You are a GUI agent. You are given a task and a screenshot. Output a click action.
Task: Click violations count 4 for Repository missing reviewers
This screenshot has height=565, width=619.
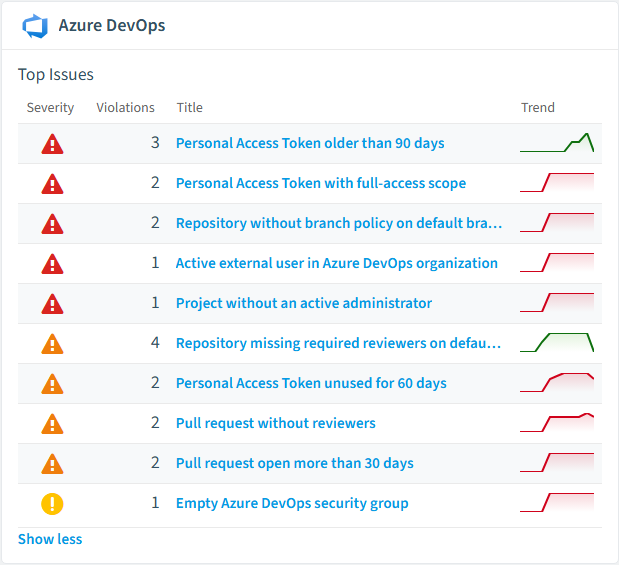155,343
